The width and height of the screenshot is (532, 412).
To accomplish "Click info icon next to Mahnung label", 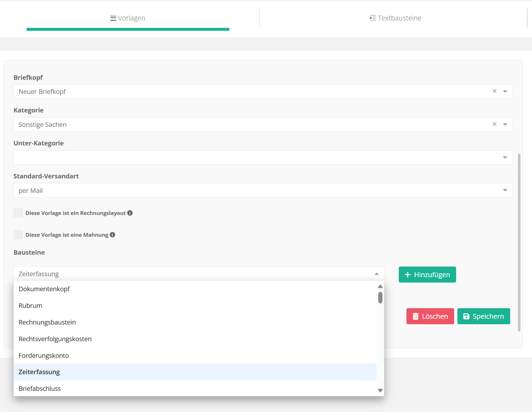I will (x=112, y=235).
